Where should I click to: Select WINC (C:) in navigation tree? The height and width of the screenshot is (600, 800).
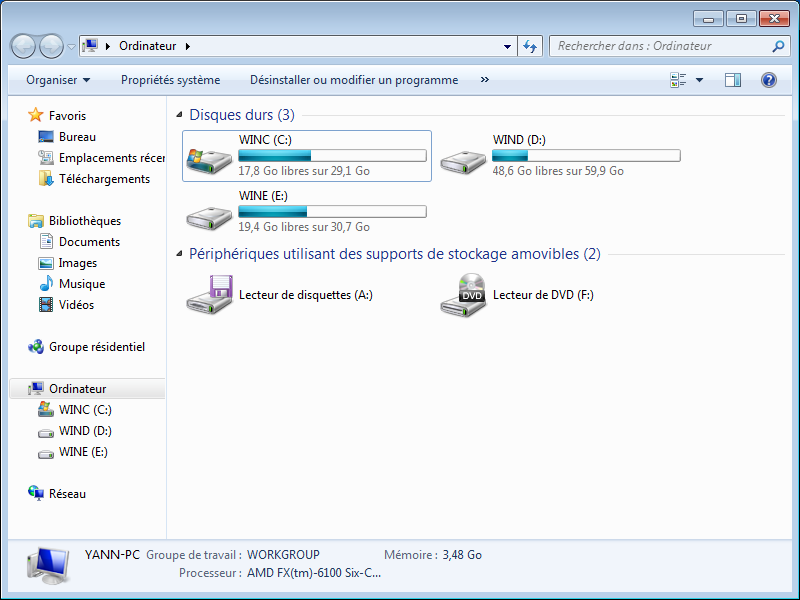[85, 410]
